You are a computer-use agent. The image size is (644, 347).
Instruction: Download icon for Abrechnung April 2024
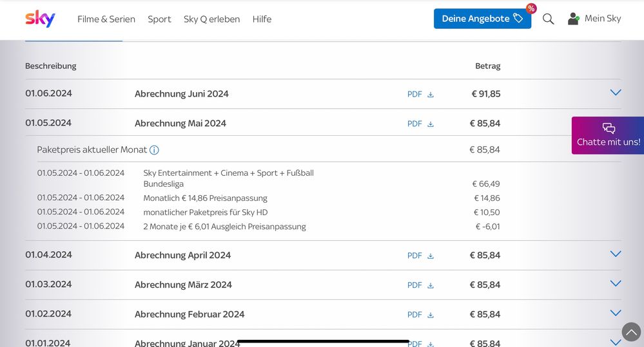click(x=431, y=256)
